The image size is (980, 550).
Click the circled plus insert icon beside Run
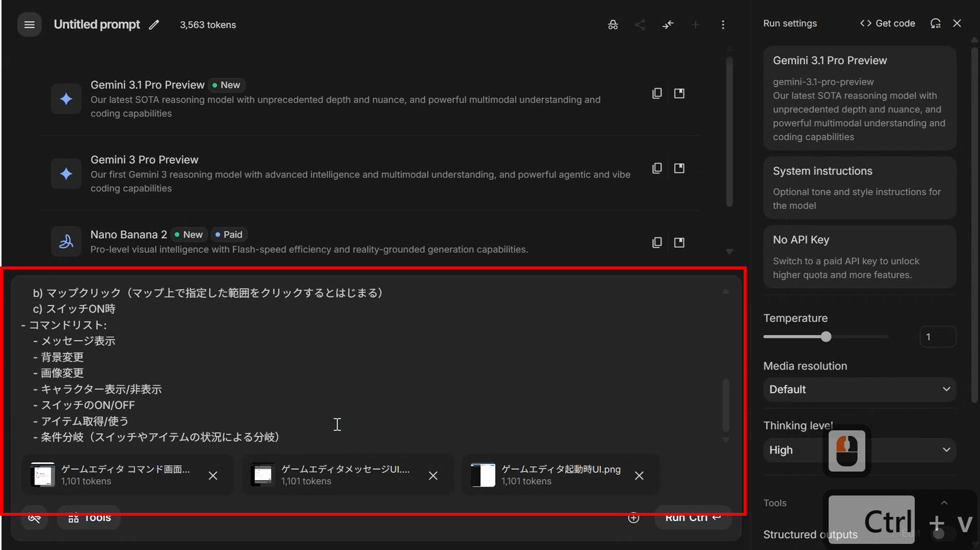click(634, 518)
